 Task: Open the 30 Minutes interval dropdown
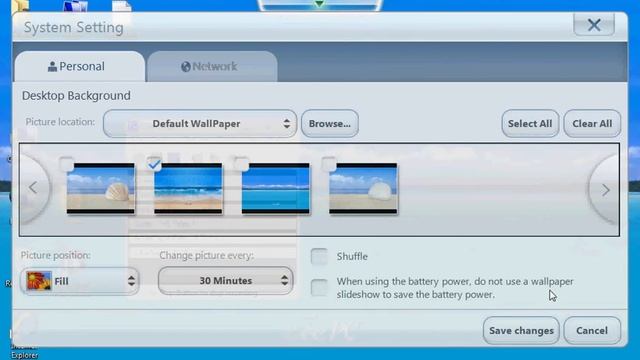coord(226,280)
